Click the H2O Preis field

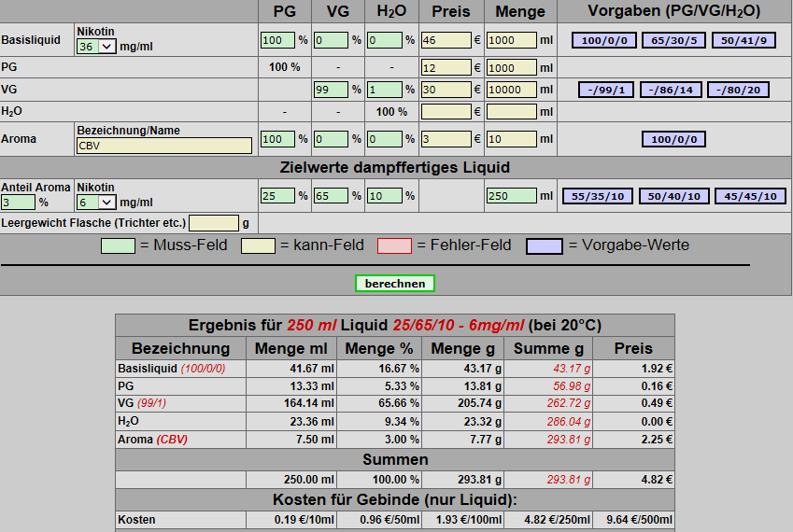(446, 111)
